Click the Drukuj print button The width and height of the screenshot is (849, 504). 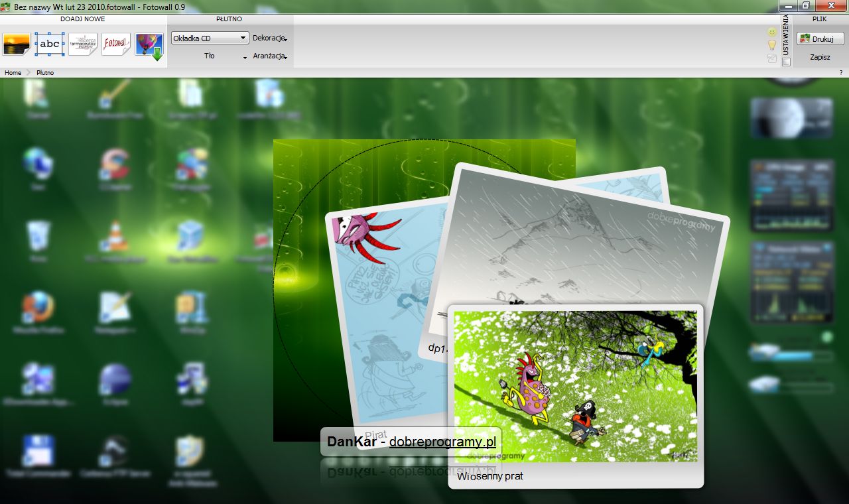[820, 39]
